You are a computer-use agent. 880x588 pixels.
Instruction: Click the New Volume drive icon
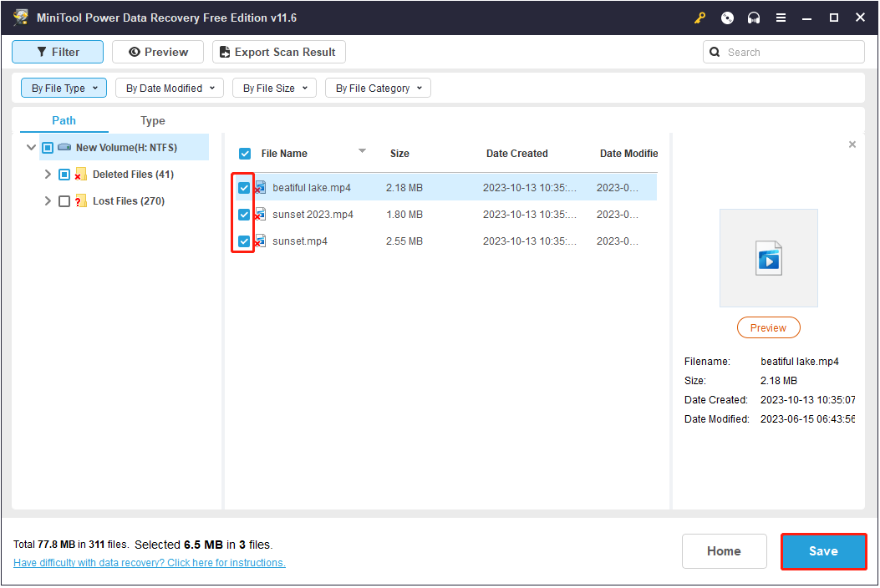pos(64,147)
